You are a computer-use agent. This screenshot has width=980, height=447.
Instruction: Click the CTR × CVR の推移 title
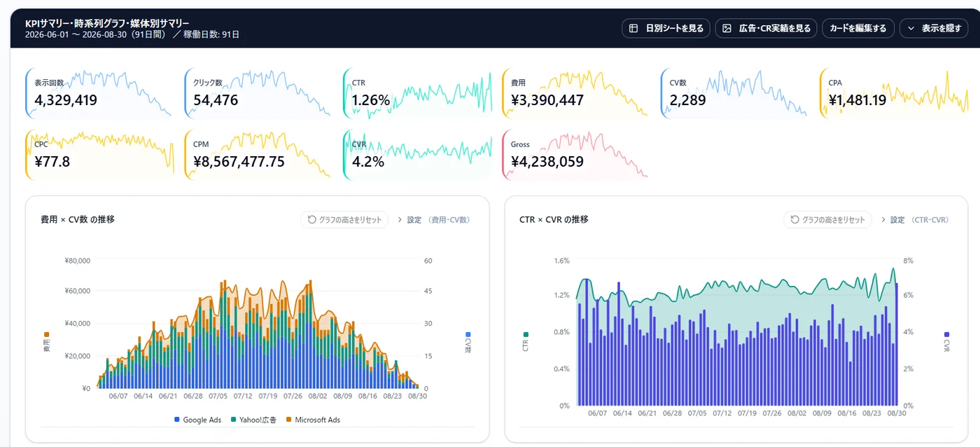[x=554, y=219]
